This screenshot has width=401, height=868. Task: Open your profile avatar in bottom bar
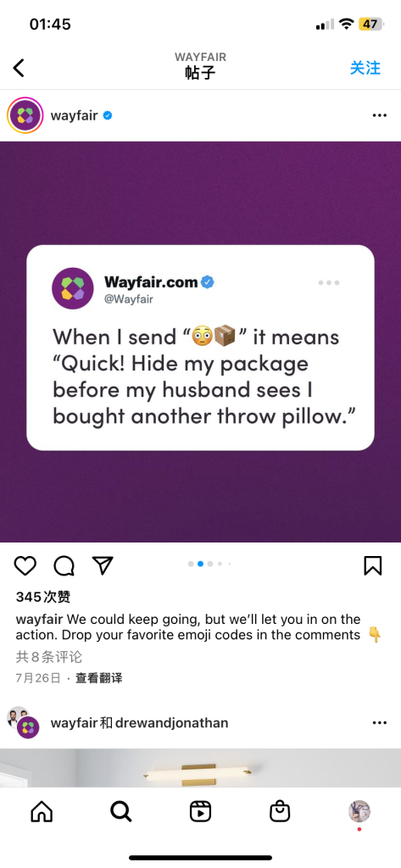pyautogui.click(x=359, y=811)
